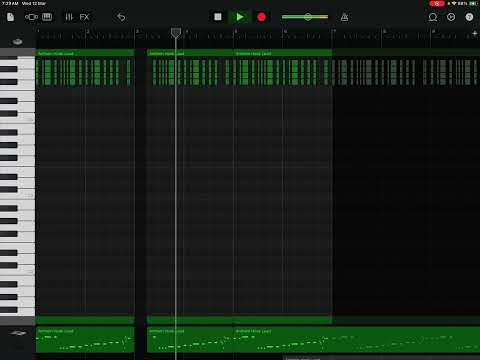Open the song settings clock icon
Screen dimensions: 480x360
click(x=451, y=17)
